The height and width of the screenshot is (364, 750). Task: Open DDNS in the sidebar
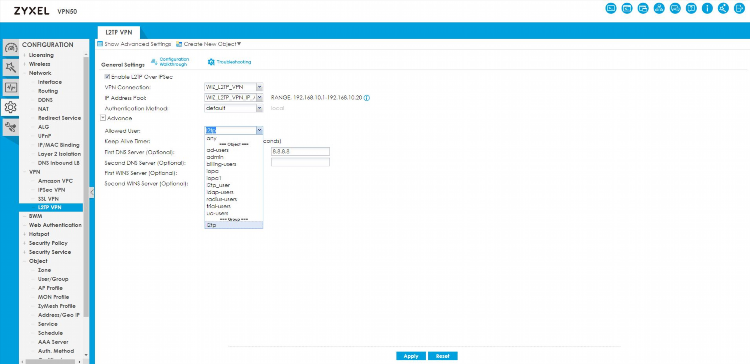tap(45, 100)
